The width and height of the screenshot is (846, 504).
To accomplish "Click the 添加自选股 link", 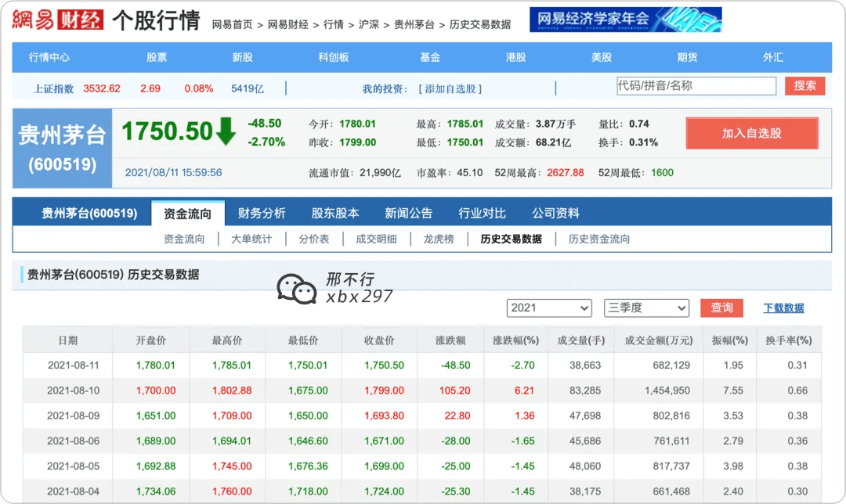I will coord(450,89).
